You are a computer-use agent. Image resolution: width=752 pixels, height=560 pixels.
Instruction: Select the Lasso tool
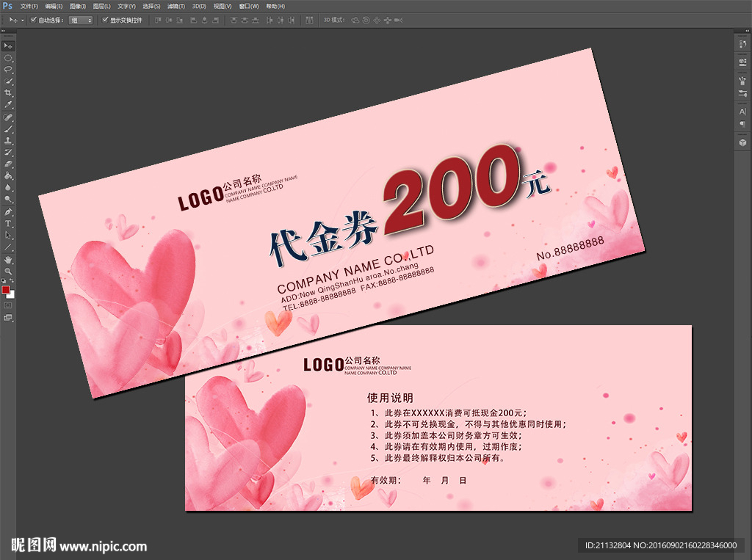pos(8,70)
